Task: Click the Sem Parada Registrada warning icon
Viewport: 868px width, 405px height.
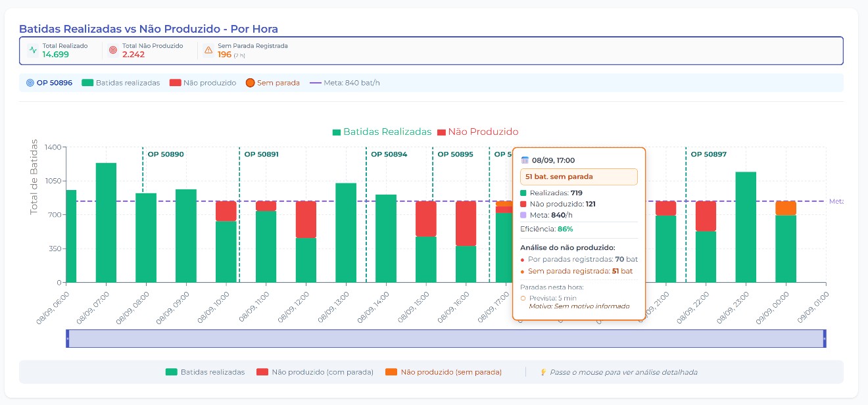Action: 208,50
